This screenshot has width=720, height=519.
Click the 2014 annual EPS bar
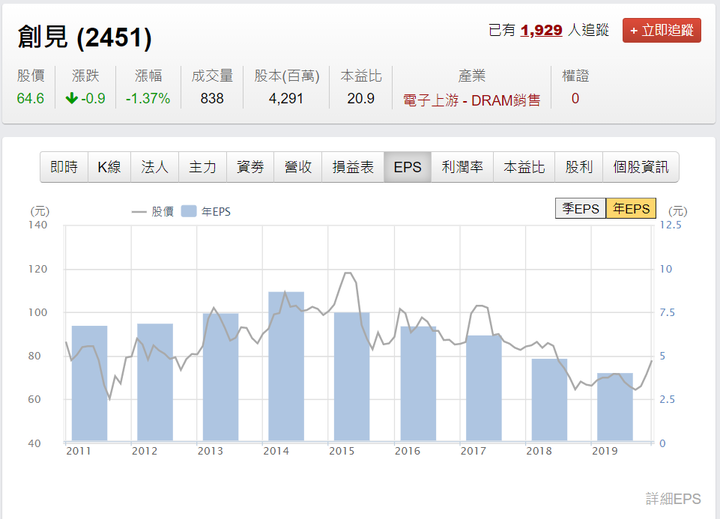click(x=286, y=367)
